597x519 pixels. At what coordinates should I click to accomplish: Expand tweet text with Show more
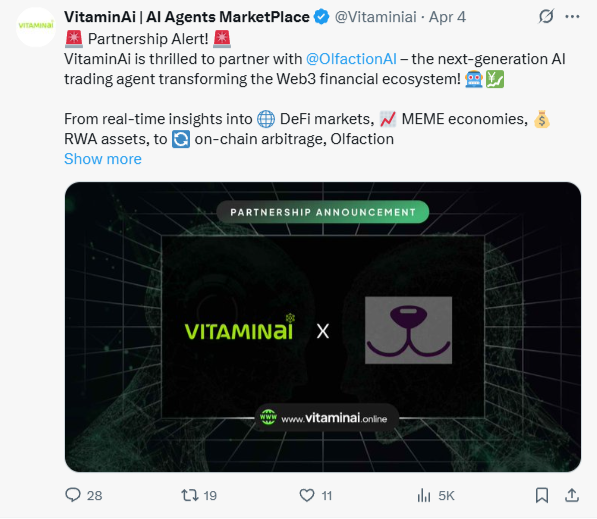click(103, 159)
